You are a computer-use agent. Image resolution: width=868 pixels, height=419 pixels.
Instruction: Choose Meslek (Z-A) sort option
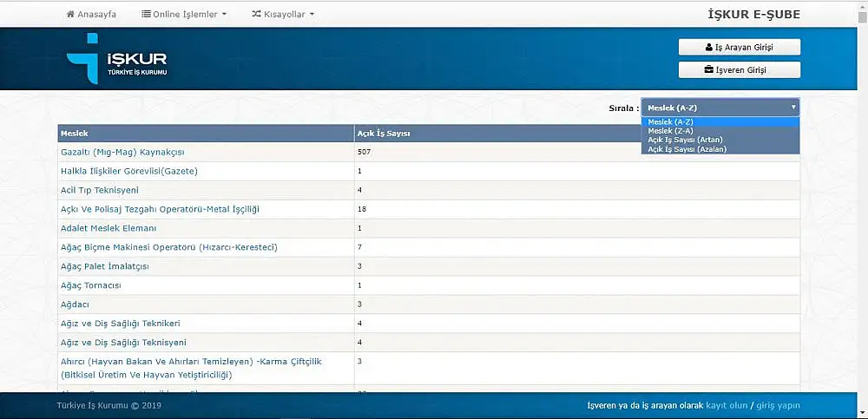(x=720, y=131)
